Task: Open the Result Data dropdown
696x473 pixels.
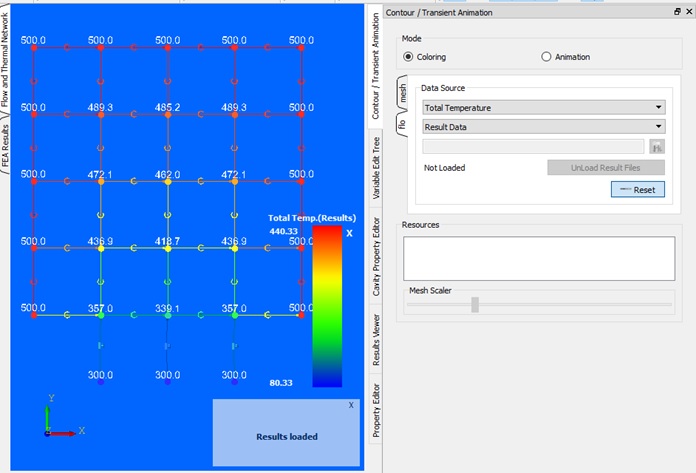Action: [543, 127]
